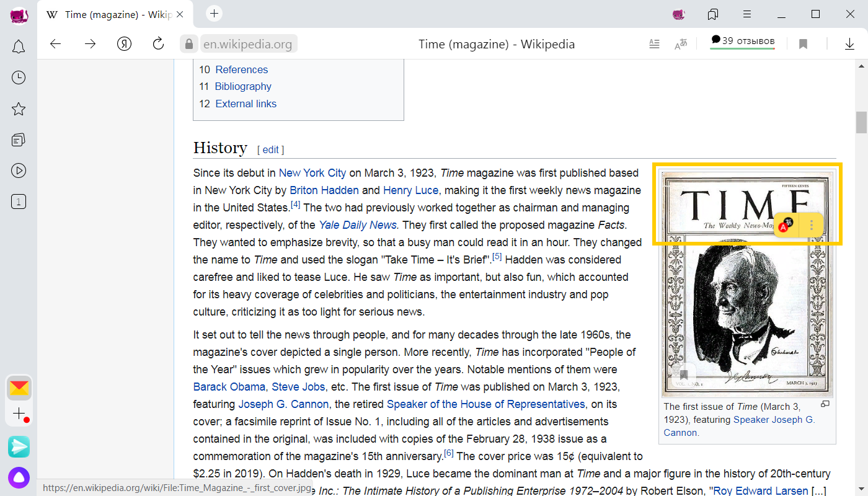Viewport: 868px width, 496px height.
Task: Open downloads arrow icon
Action: [849, 44]
